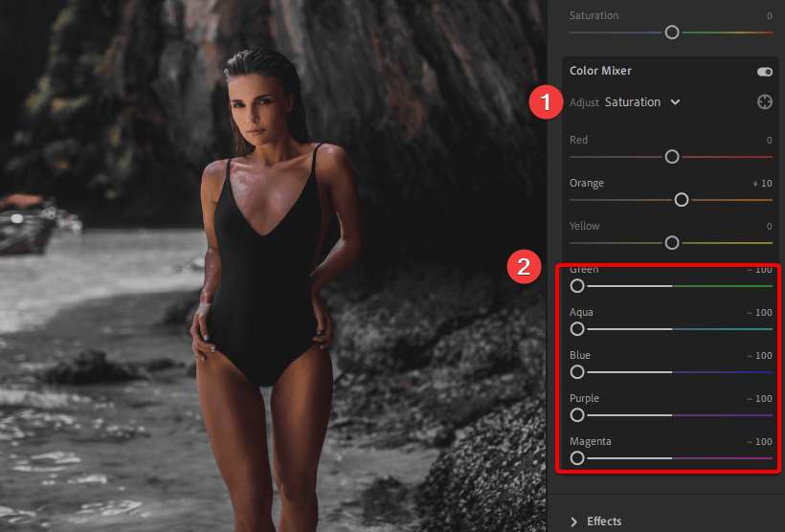Click the Green -100 value field
This screenshot has width=785, height=532.
point(760,270)
